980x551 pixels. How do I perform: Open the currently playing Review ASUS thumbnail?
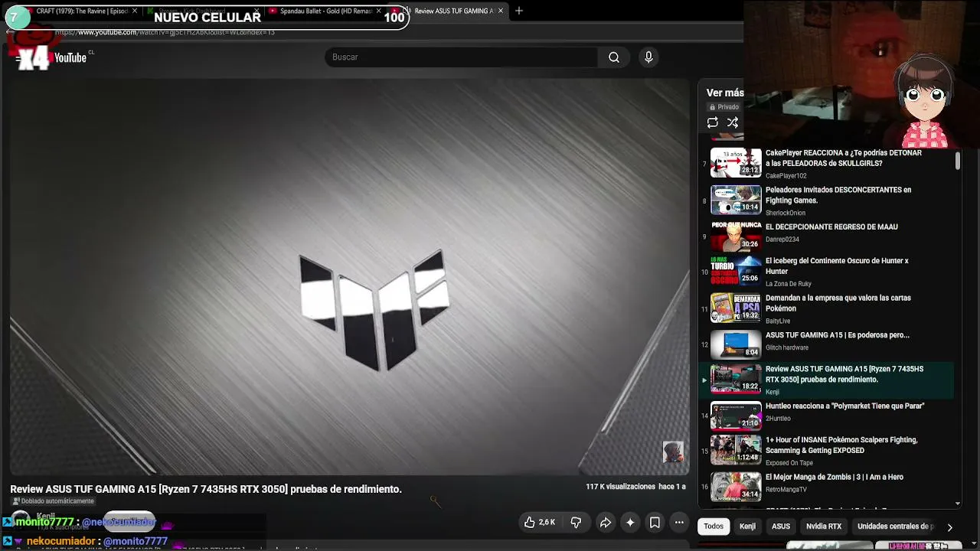pyautogui.click(x=736, y=379)
